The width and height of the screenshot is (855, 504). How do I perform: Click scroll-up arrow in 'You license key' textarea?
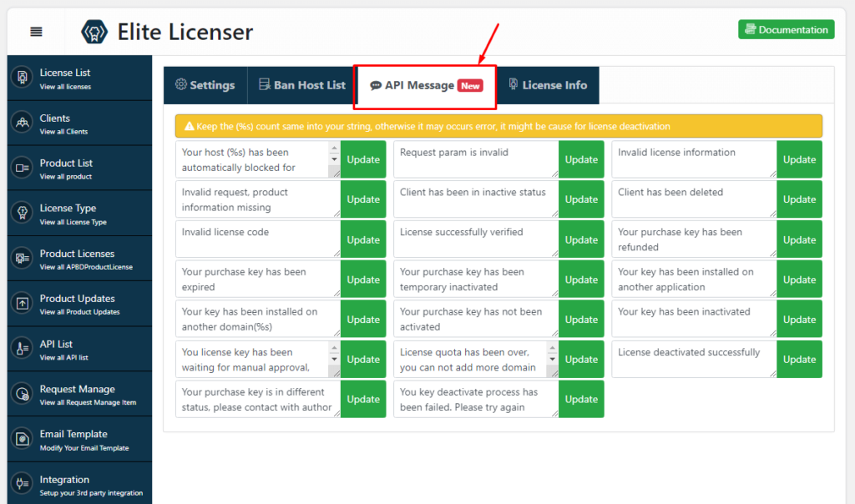pyautogui.click(x=334, y=348)
